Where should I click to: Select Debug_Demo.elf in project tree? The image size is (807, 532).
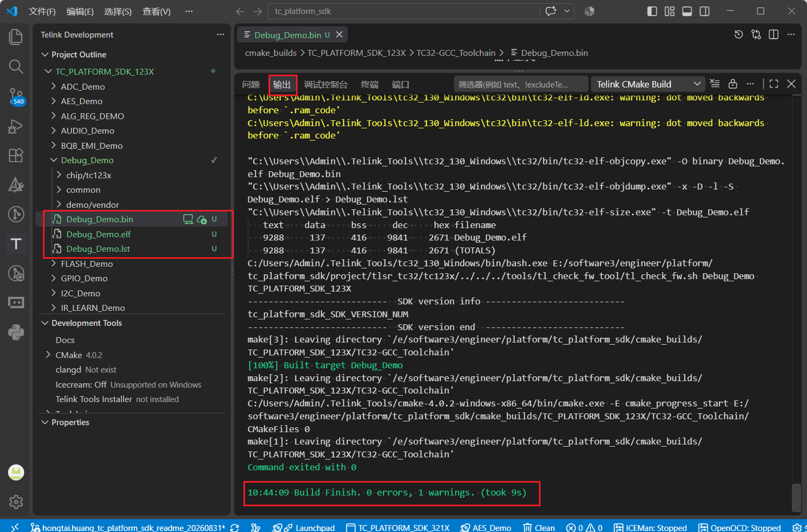98,234
